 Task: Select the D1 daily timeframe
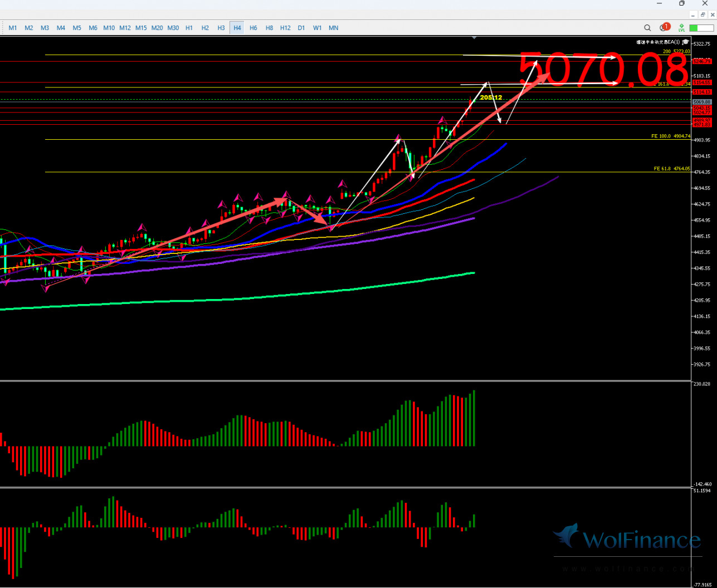[x=301, y=28]
